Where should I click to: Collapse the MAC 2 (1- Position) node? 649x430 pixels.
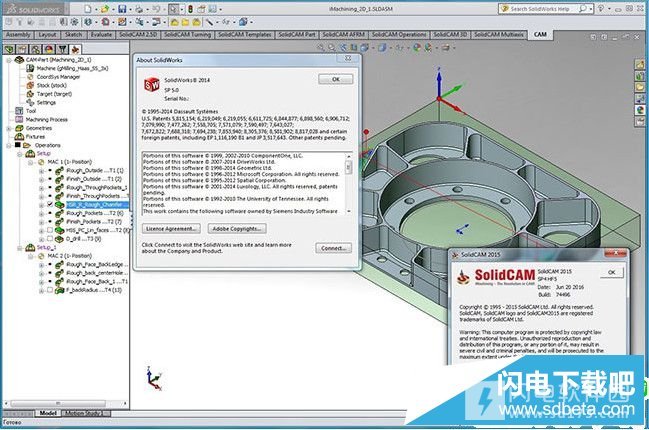point(31,256)
